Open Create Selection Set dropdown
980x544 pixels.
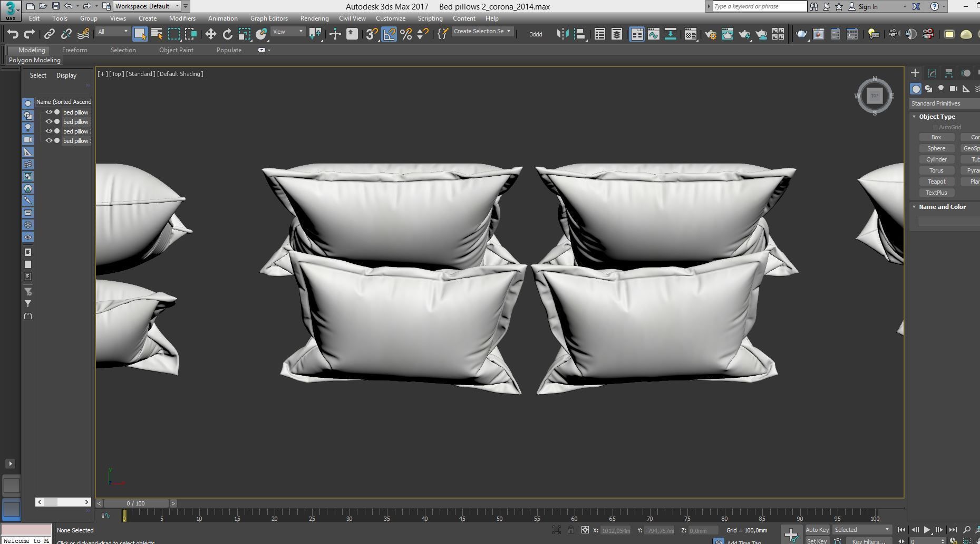pyautogui.click(x=482, y=32)
